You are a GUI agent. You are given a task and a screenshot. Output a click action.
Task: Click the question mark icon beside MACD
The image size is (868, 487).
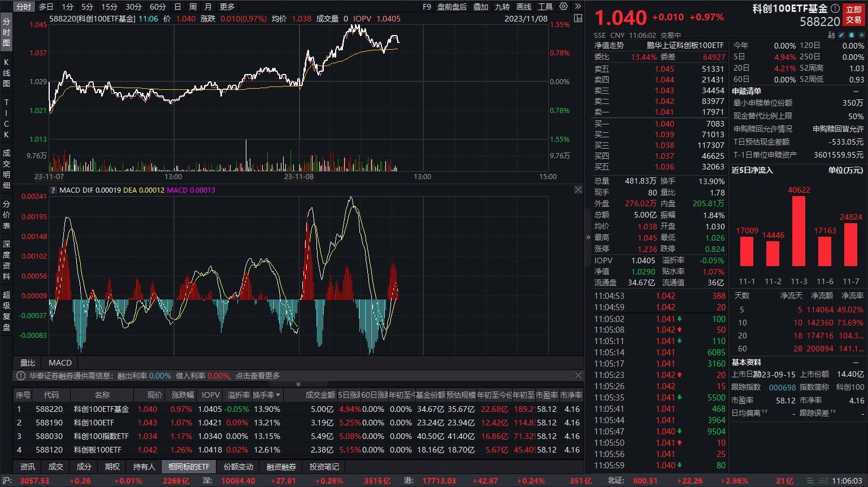tap(53, 190)
